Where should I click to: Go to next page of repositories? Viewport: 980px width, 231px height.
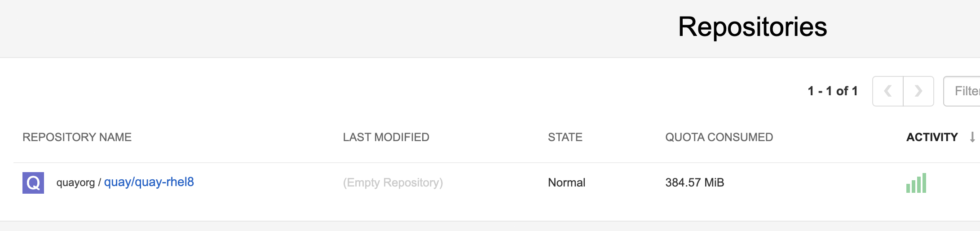[918, 91]
